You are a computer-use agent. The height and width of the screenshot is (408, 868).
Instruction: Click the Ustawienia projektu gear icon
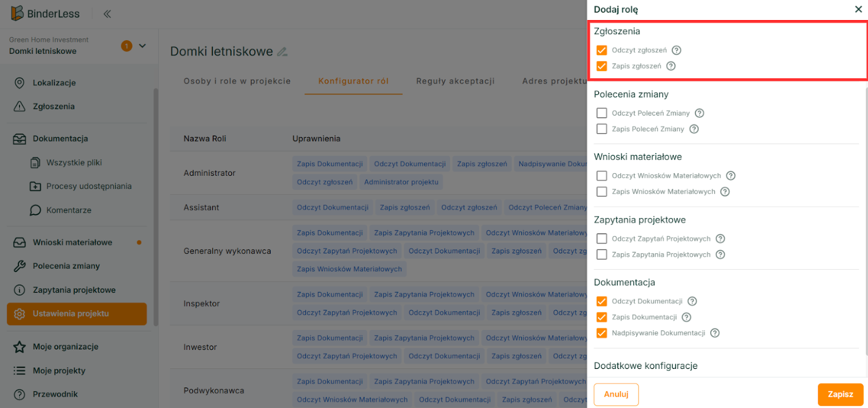pos(20,314)
